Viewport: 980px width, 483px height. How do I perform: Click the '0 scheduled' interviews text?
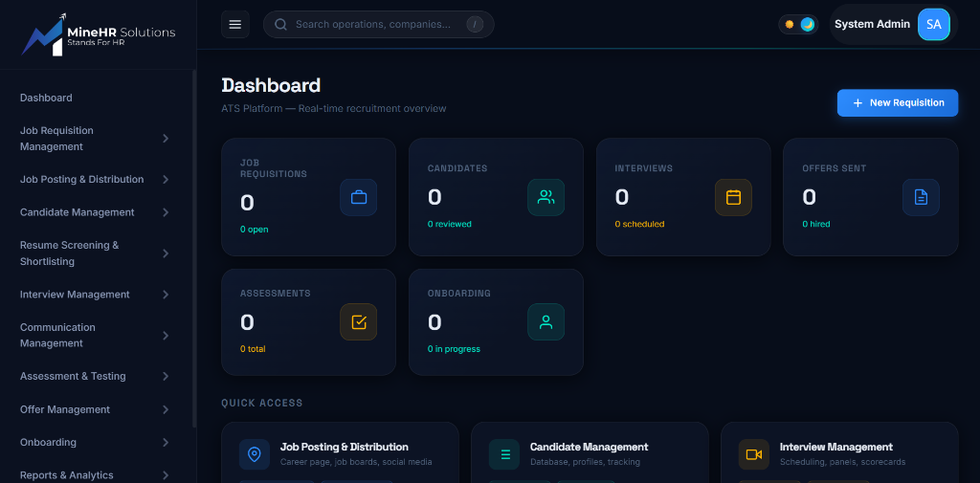point(639,224)
